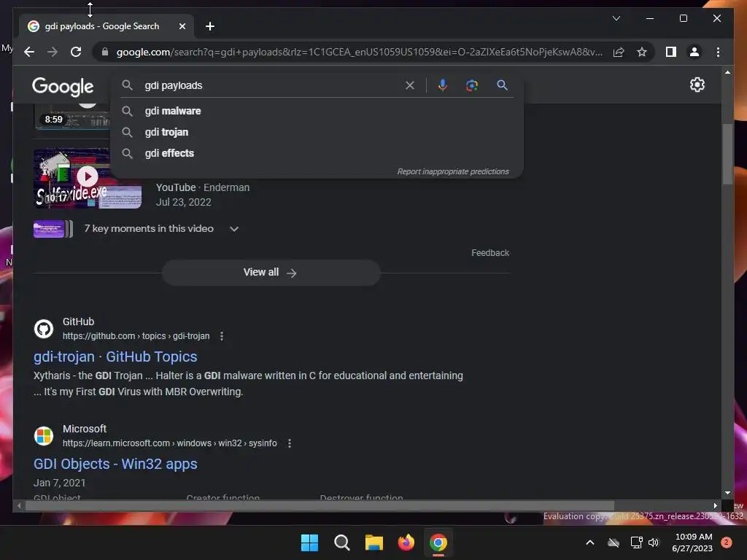The height and width of the screenshot is (560, 747).
Task: Go forward in Chrome
Action: click(53, 52)
